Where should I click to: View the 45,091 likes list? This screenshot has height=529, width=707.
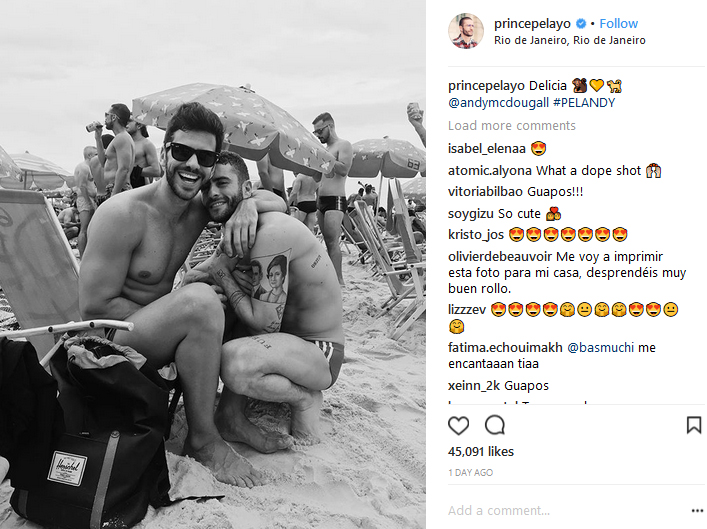(x=481, y=451)
